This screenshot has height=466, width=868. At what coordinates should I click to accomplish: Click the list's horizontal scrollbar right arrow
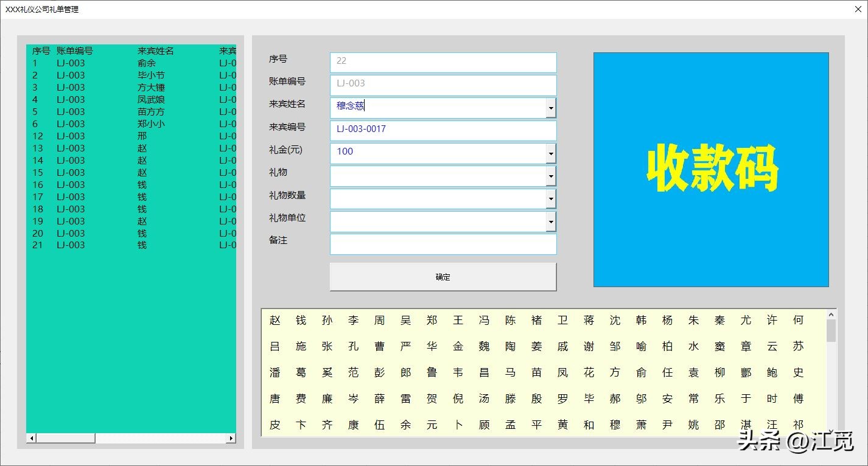click(x=231, y=437)
